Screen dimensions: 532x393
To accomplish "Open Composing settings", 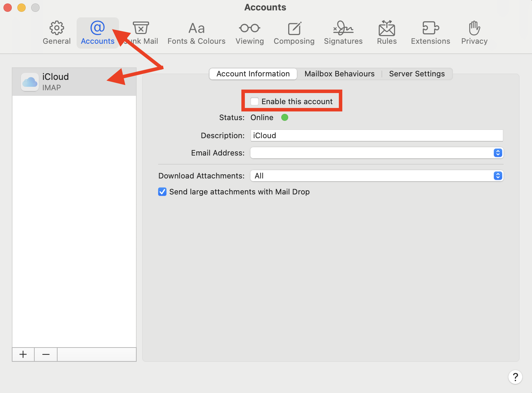I will pos(294,32).
